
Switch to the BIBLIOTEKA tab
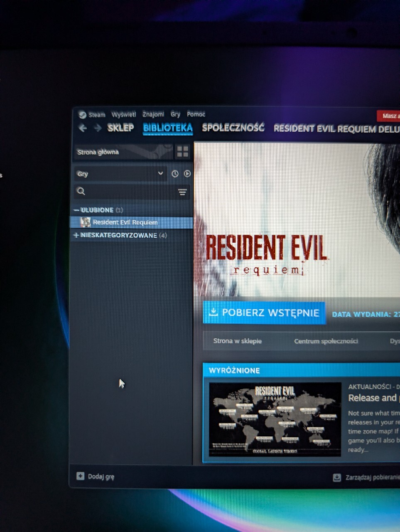pos(168,128)
